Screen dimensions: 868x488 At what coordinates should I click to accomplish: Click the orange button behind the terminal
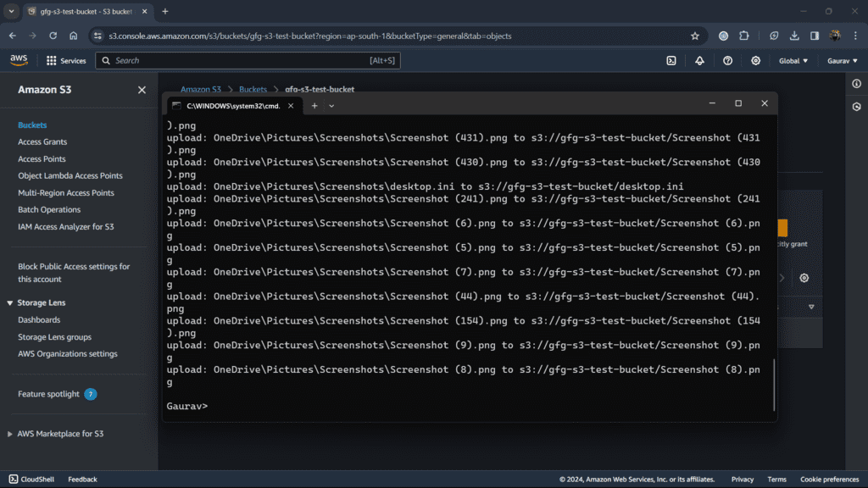click(x=782, y=228)
